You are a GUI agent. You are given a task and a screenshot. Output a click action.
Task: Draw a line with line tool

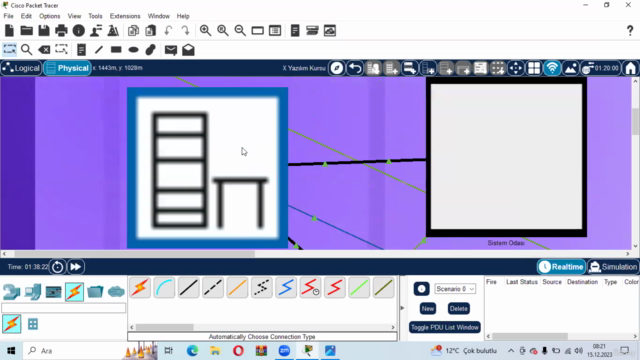point(99,50)
